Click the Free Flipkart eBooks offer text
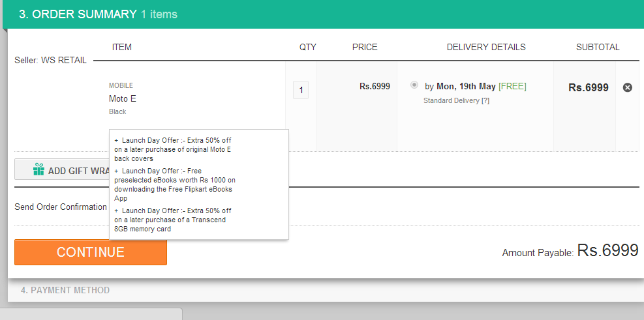 click(x=175, y=184)
